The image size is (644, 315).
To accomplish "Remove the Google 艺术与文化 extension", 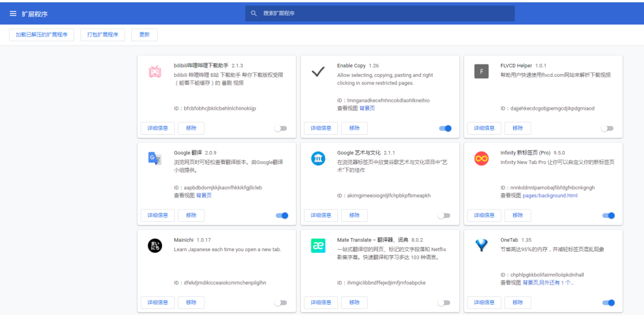I will (x=354, y=215).
